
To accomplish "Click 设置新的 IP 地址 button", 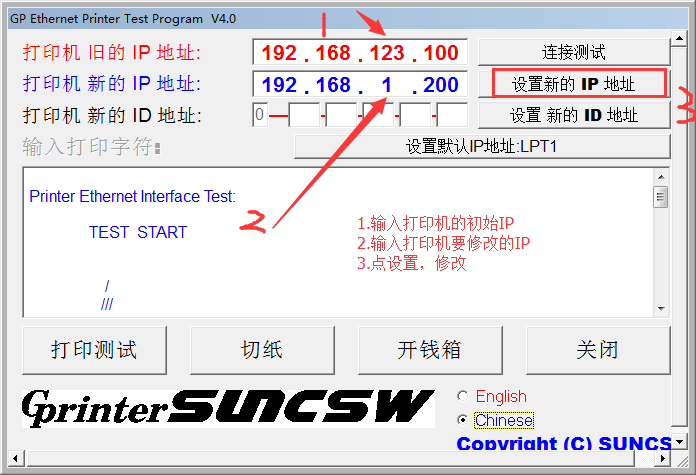I will 573,84.
